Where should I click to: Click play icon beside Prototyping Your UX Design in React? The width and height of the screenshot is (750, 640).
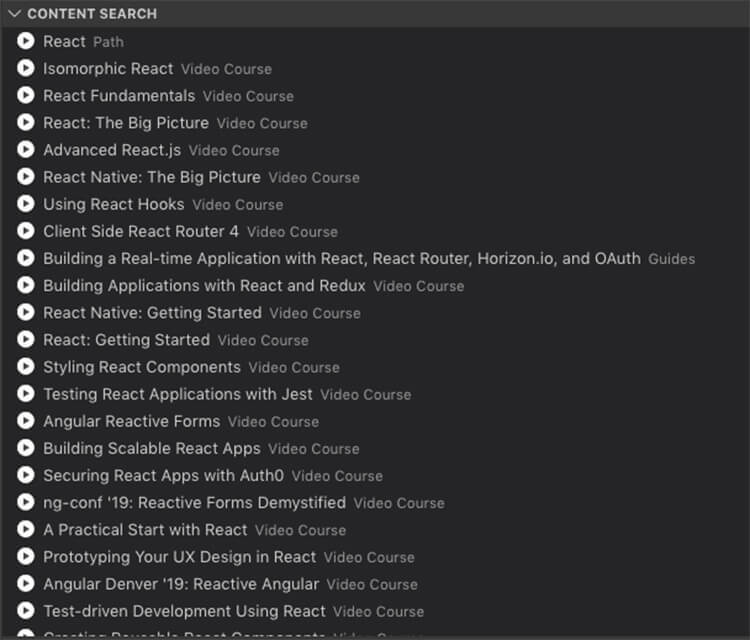[x=26, y=556]
